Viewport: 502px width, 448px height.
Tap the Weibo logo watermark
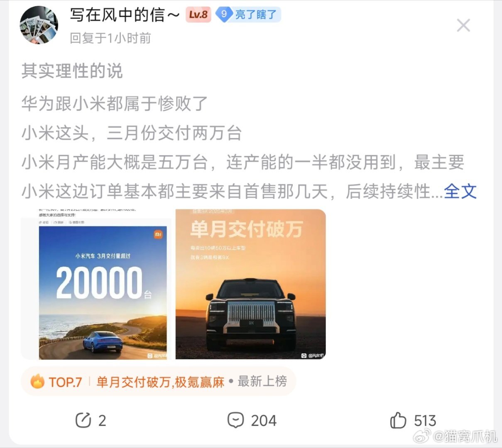(423, 436)
